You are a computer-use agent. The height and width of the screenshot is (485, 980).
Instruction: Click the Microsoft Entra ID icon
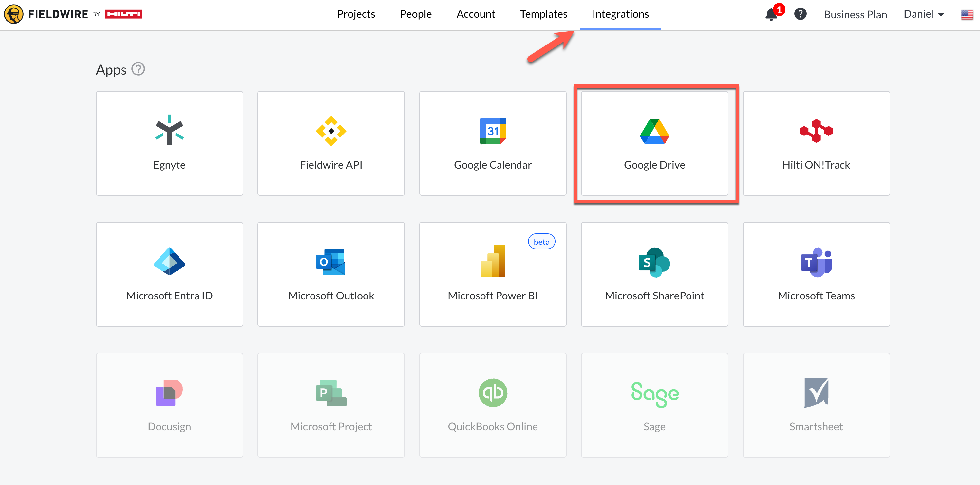click(x=169, y=261)
